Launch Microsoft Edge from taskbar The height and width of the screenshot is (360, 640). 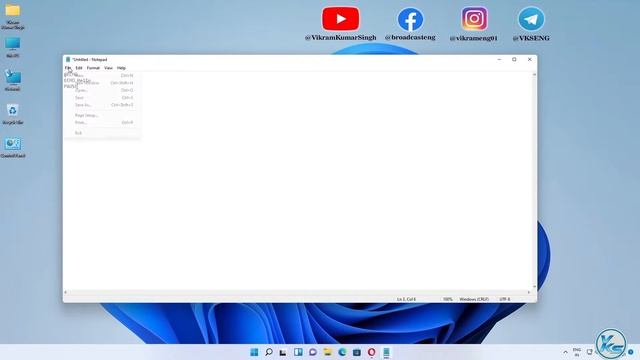point(342,352)
